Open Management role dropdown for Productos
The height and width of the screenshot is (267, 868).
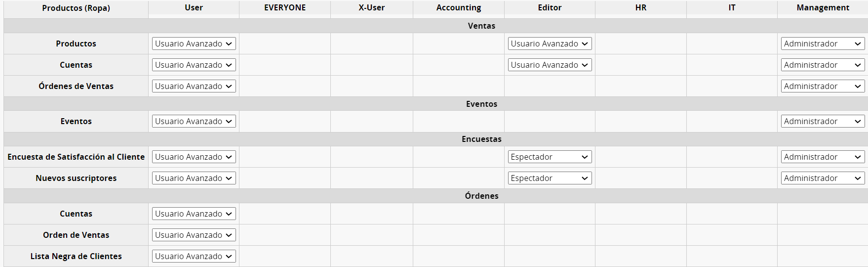point(823,44)
